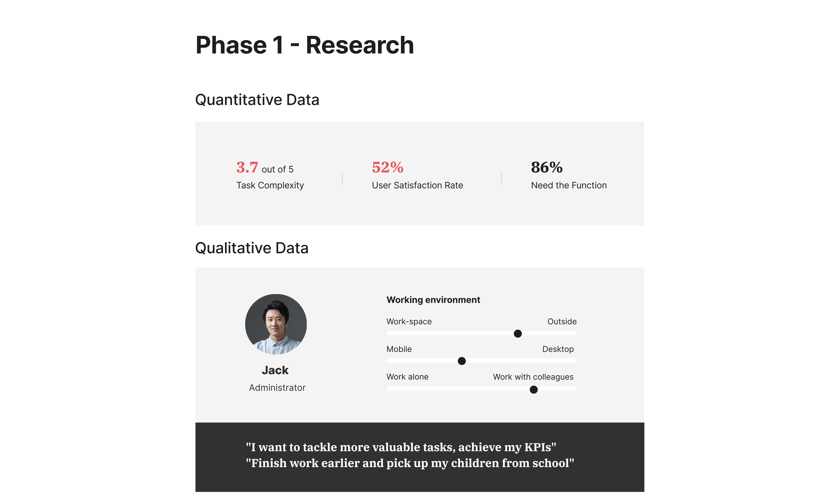Click Jack's circular profile photo
Image resolution: width=815 pixels, height=504 pixels.
pos(276,324)
